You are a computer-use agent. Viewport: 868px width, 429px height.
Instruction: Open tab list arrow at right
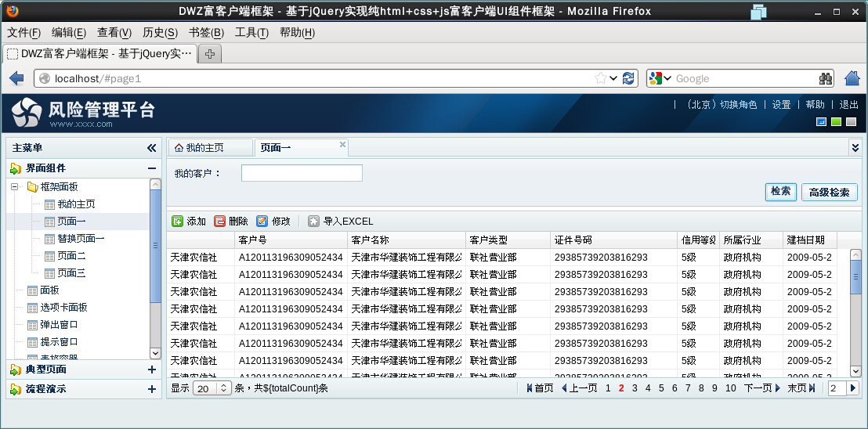pyautogui.click(x=855, y=148)
